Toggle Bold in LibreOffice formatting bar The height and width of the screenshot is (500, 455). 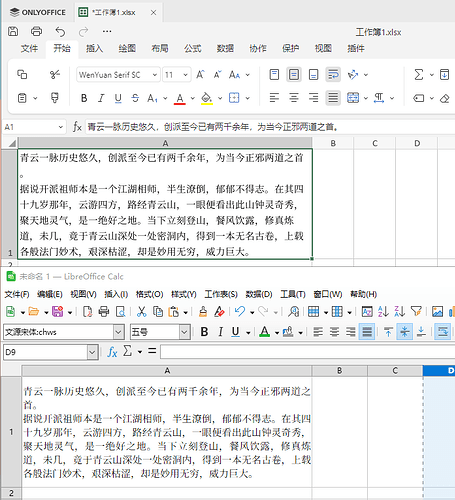pyautogui.click(x=204, y=332)
